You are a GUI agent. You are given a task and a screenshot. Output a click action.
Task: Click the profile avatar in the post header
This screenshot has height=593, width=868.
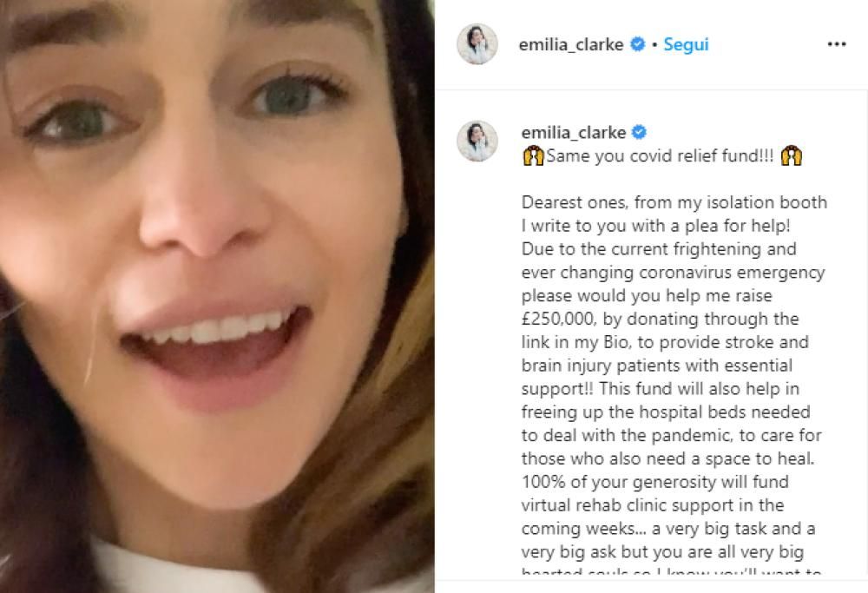[x=477, y=44]
